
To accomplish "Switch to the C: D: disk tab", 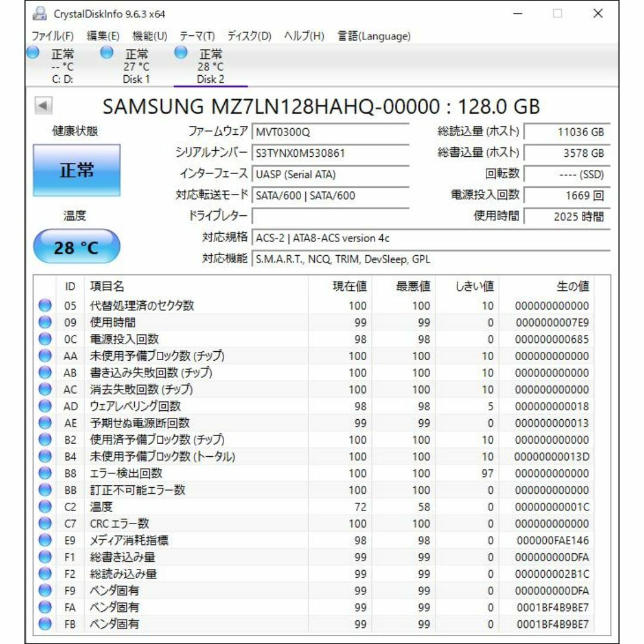I will [63, 66].
